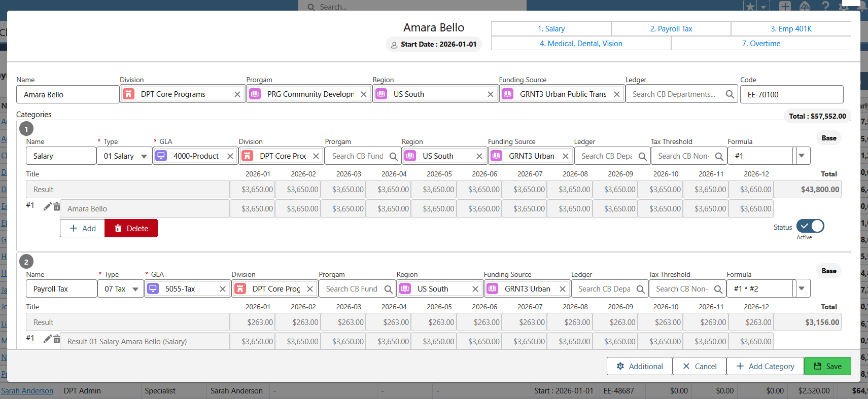Screen dimensions: 868x399
Task: Expand the formula #1 * #2 dropdown arrow
Action: point(802,288)
